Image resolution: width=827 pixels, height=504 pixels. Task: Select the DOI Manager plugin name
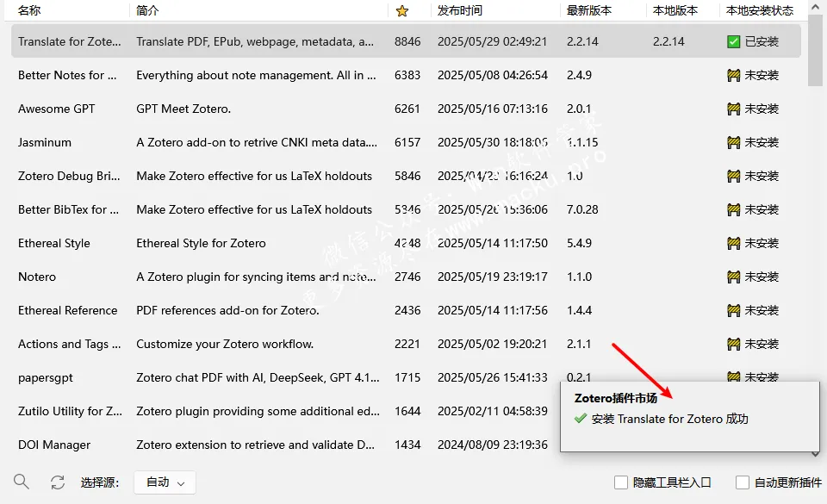tap(54, 445)
